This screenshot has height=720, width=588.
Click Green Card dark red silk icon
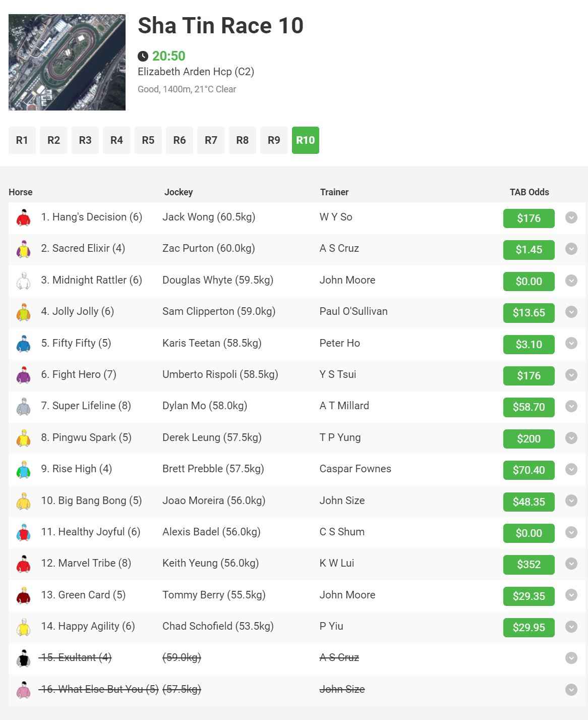point(23,596)
